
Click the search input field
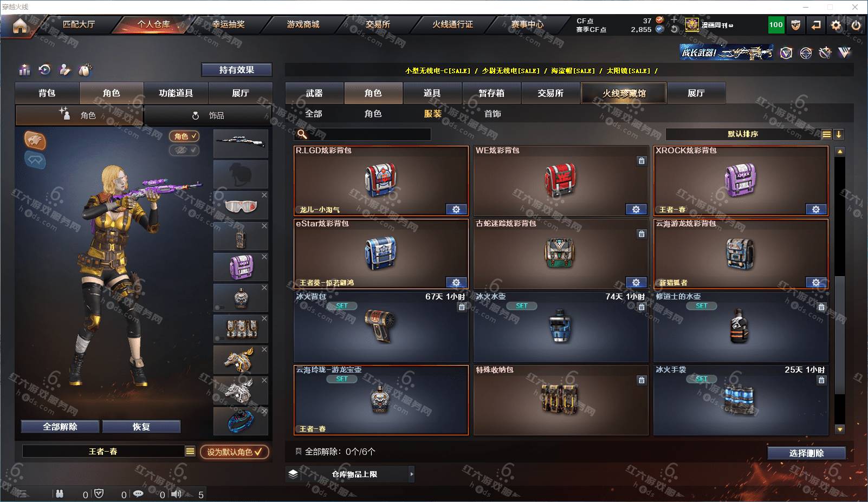(x=363, y=134)
